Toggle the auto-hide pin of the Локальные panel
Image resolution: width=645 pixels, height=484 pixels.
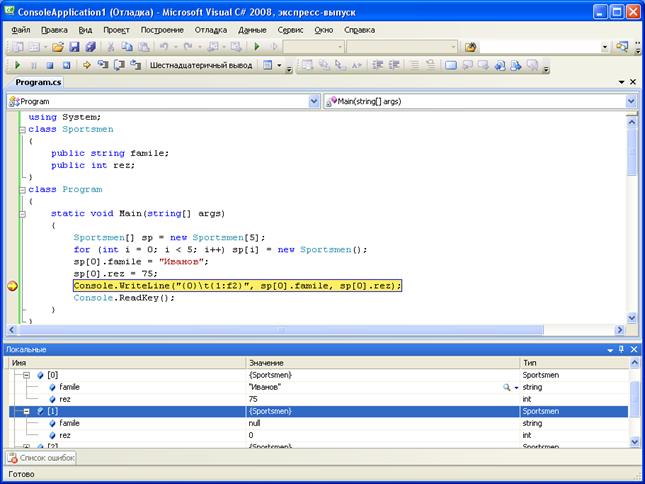coord(620,349)
